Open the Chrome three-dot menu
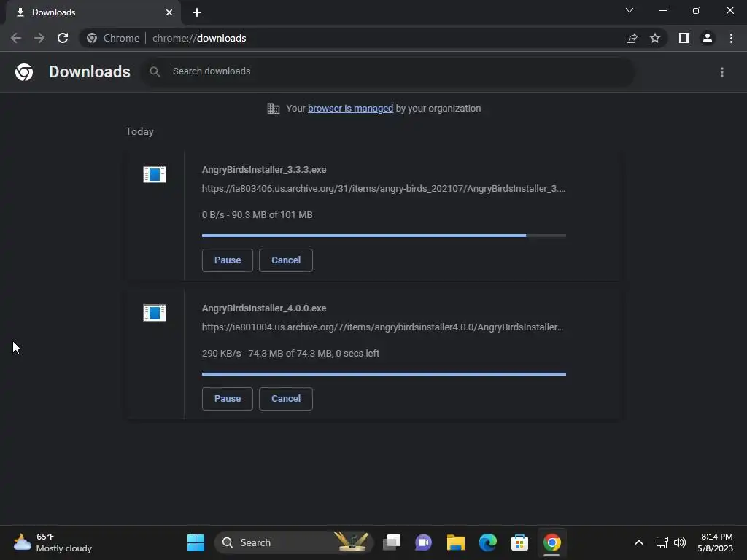The image size is (747, 560). (731, 38)
